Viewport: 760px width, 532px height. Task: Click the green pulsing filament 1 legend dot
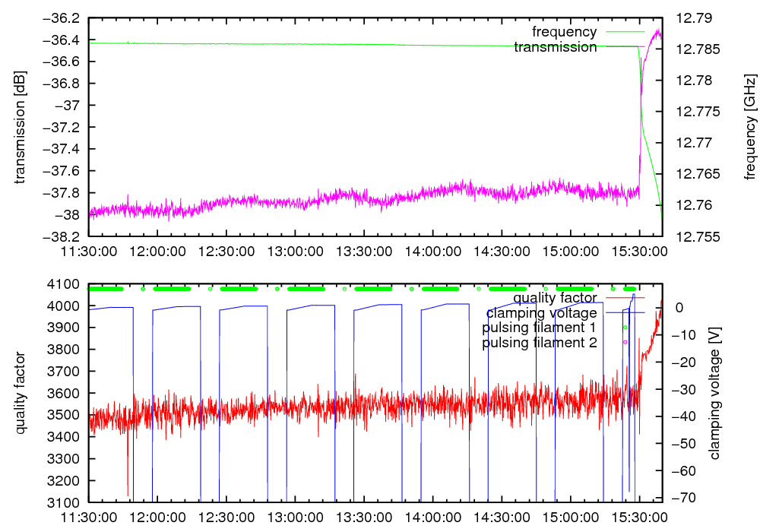625,328
